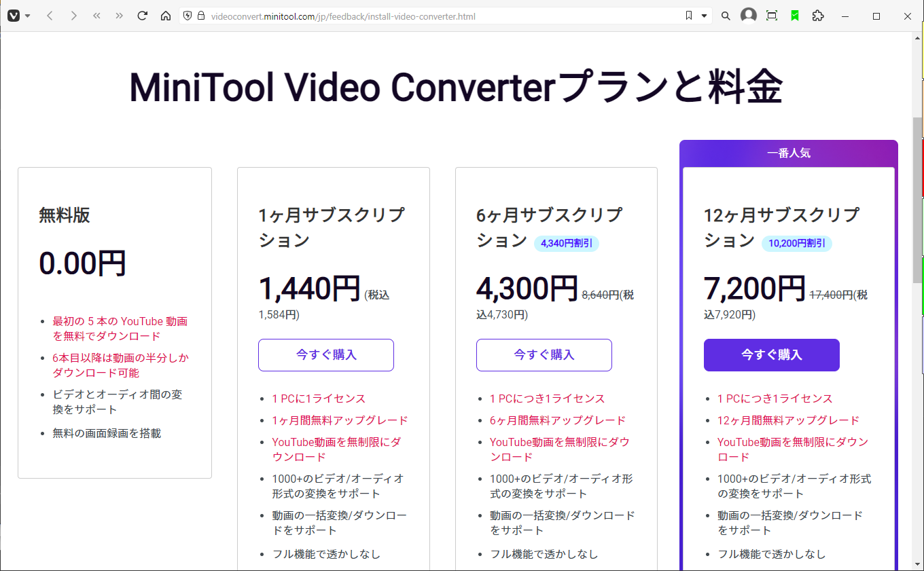Screen dimensions: 924x571
Task: Click the 無料版 plan title
Action: pyautogui.click(x=65, y=215)
